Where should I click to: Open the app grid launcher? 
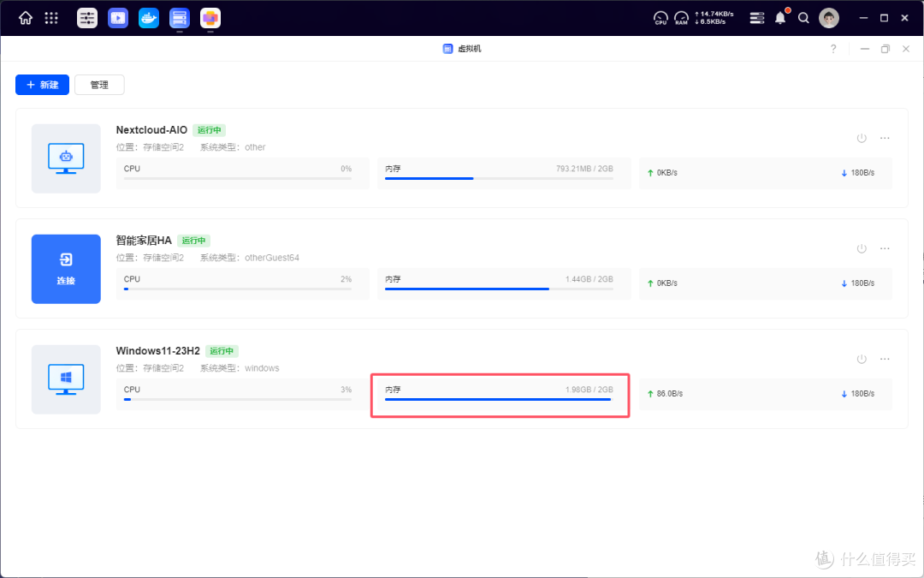coord(51,18)
